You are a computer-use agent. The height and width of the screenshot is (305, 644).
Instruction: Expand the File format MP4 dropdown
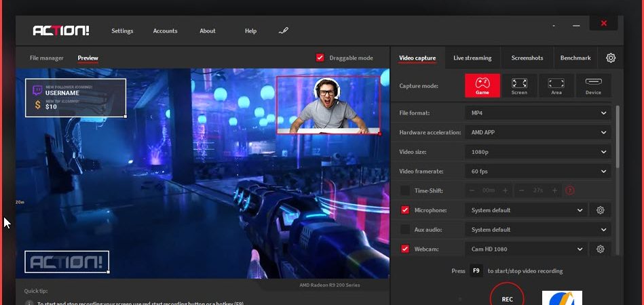coord(537,113)
